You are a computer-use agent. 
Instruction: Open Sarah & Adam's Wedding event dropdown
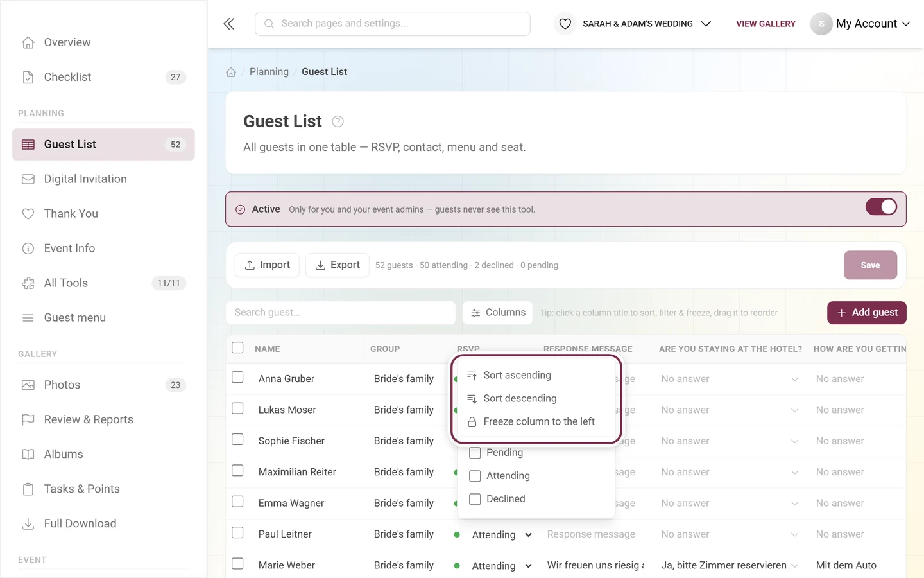click(647, 24)
